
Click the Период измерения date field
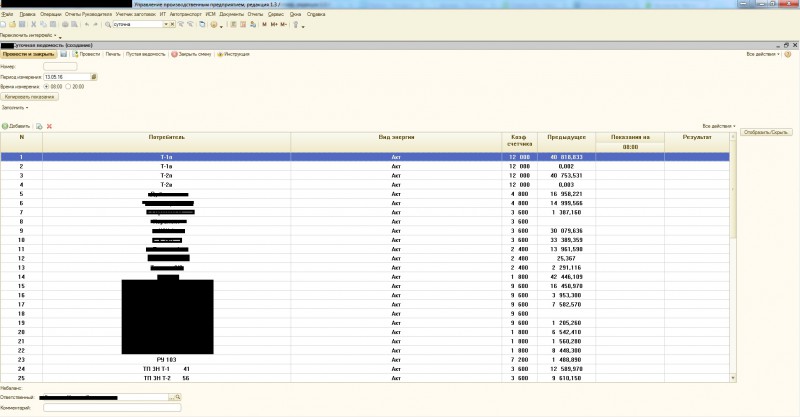67,77
